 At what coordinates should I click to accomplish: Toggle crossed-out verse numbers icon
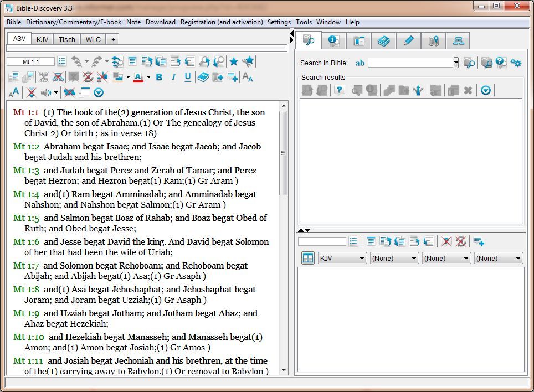[x=43, y=78]
